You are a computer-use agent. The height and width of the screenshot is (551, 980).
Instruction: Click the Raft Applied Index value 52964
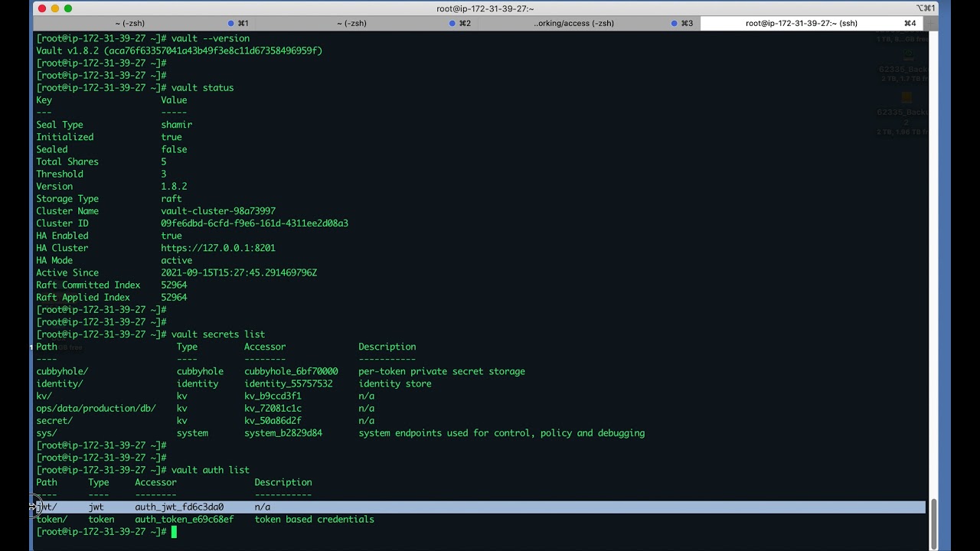click(x=174, y=297)
